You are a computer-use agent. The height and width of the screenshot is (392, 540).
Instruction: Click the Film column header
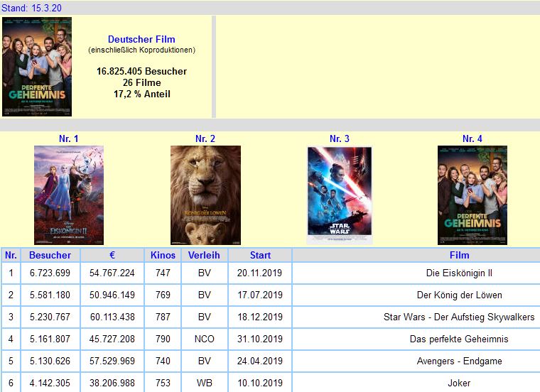click(x=459, y=255)
